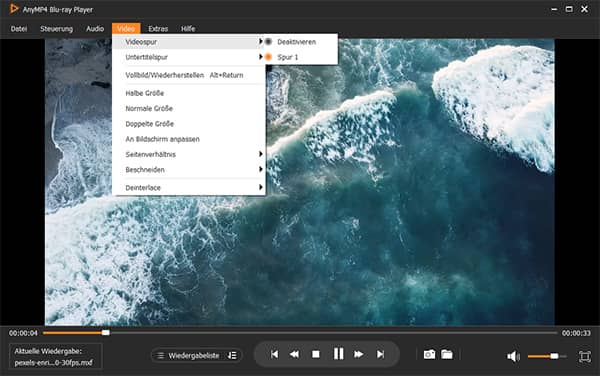Enter fullscreen via the corner icon
Image resolution: width=600 pixels, height=376 pixels.
585,356
